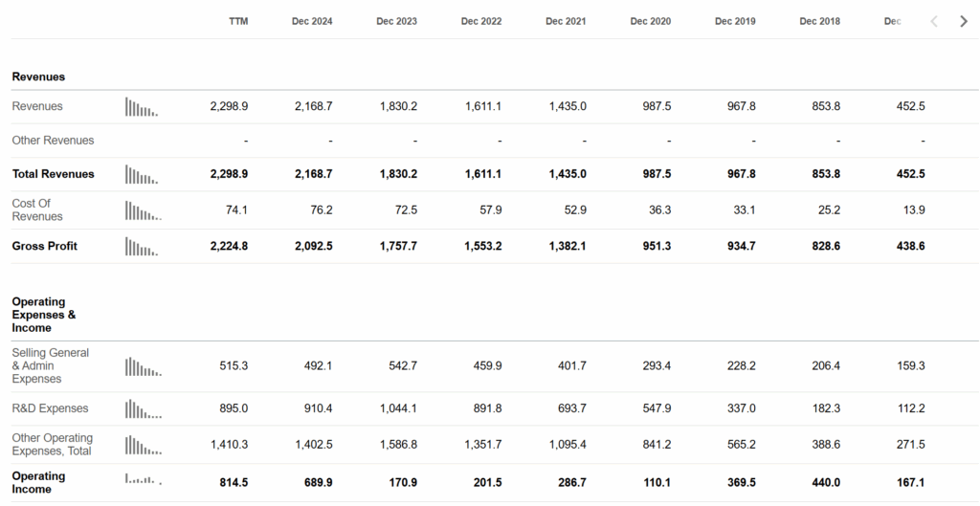Select the R&D Expenses row label
Screen dimensions: 980x506
50,408
